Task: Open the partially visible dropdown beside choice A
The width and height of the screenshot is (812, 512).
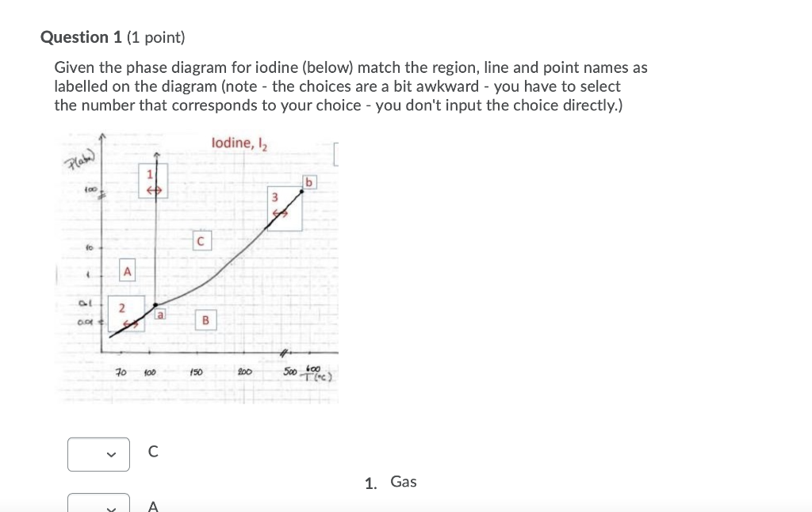Action: [x=98, y=503]
